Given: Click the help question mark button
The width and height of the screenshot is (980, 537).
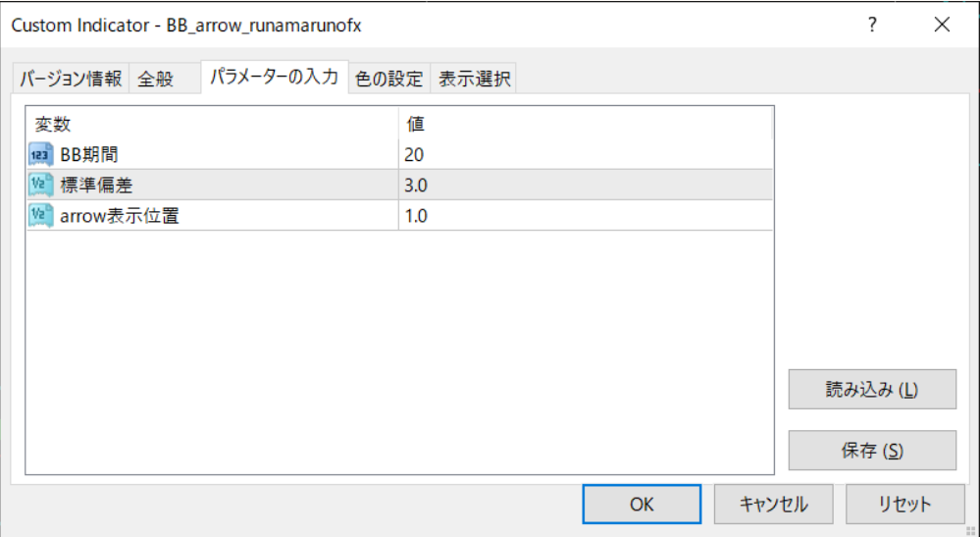Looking at the screenshot, I should (x=872, y=26).
